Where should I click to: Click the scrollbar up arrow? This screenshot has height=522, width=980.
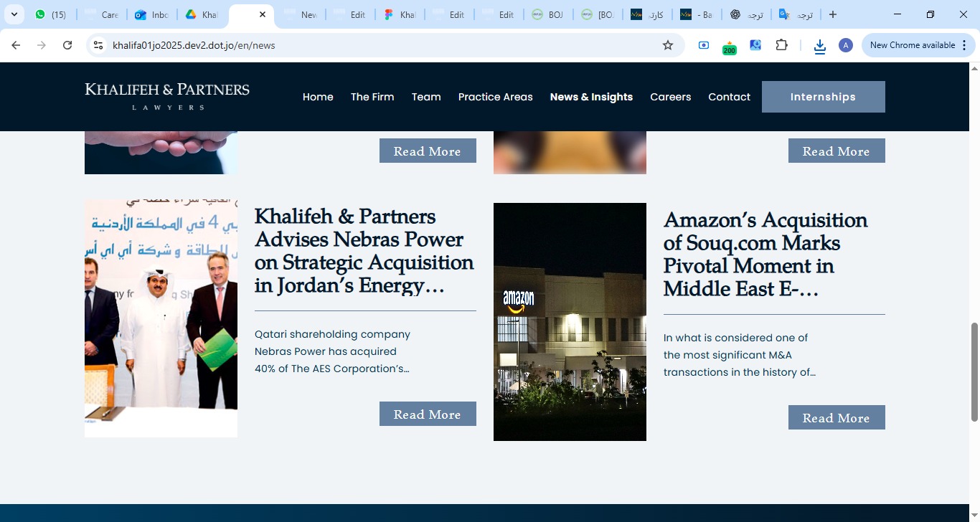tap(974, 68)
